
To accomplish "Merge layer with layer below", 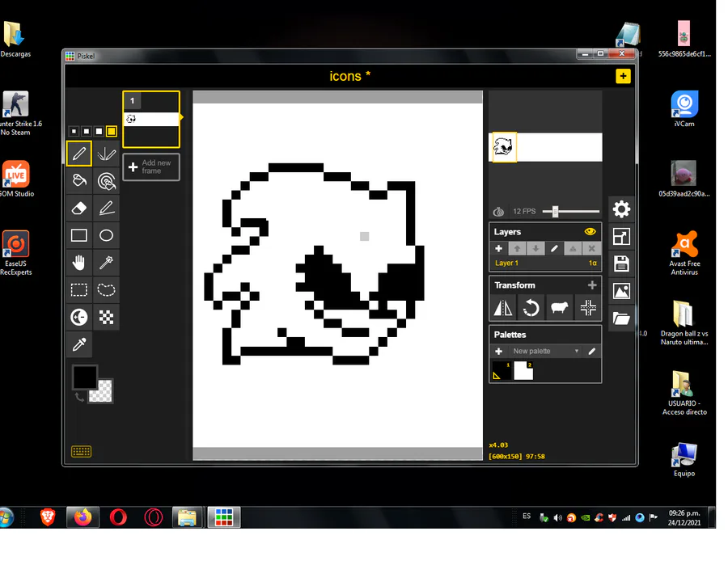I will coord(573,249).
